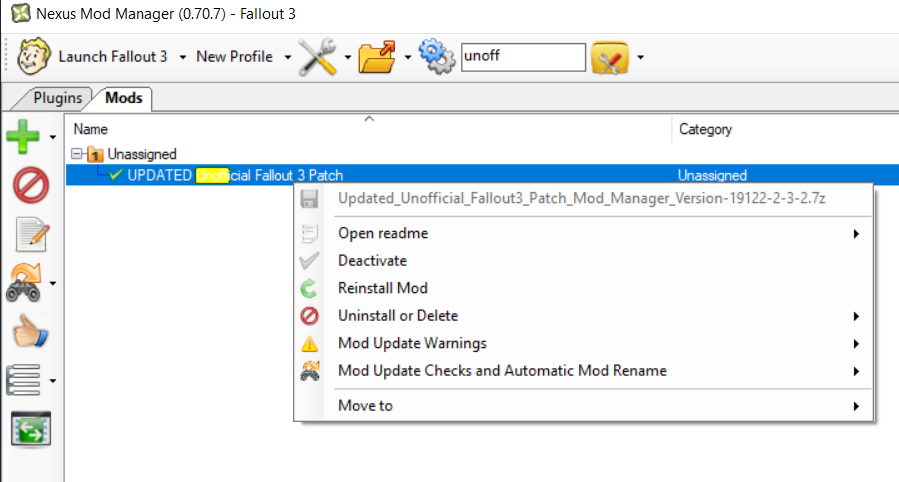Open the green plus icon dropdown arrow
Screen dimensions: 899x482
point(53,137)
